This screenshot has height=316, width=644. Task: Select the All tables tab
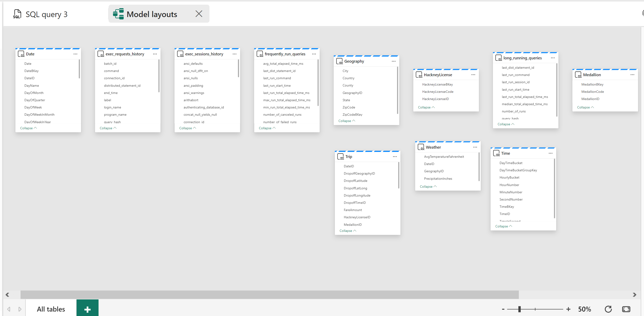click(50, 309)
